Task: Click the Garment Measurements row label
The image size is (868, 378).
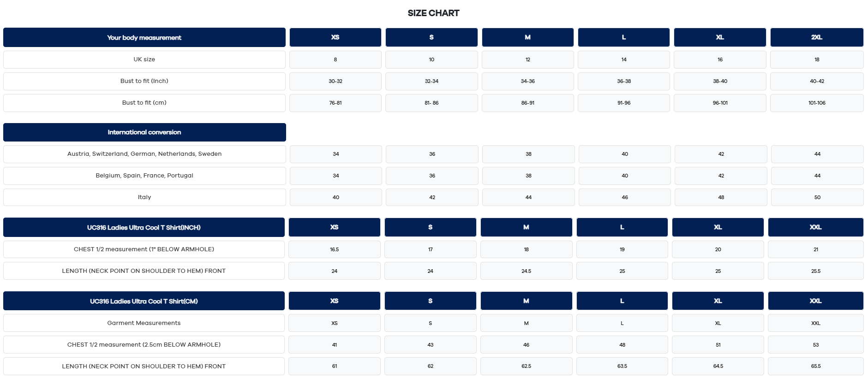Action: pos(144,323)
